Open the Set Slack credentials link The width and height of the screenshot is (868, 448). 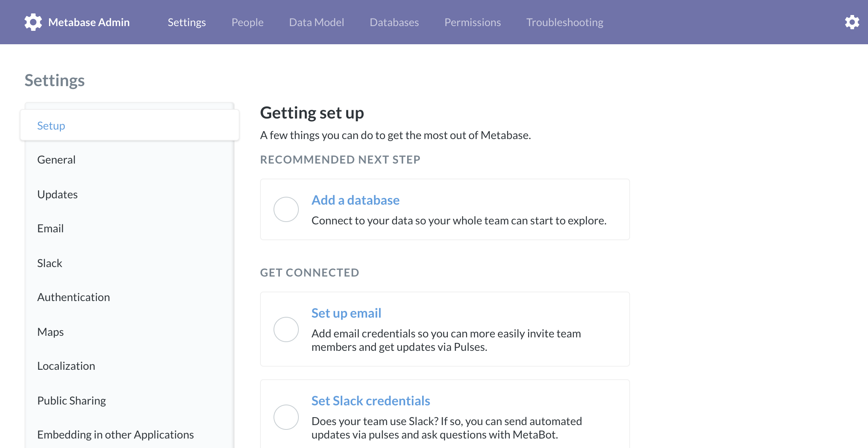(x=371, y=401)
